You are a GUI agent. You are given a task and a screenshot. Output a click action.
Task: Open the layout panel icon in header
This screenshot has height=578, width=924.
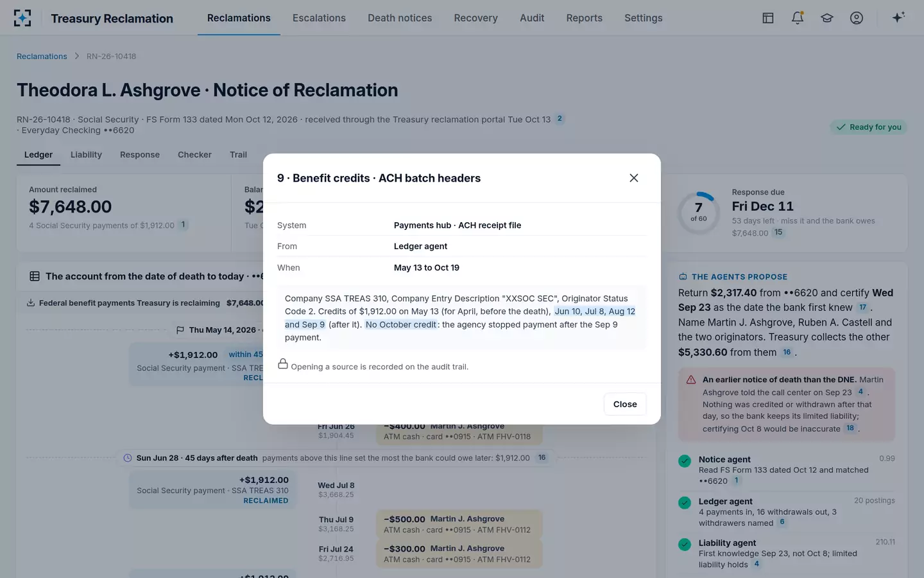[768, 18]
